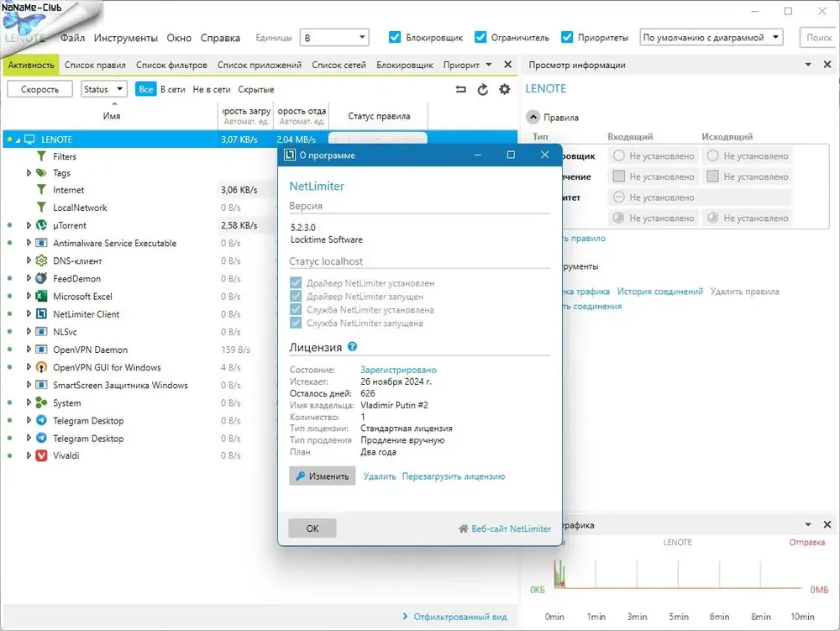Image resolution: width=840 pixels, height=631 pixels.
Task: Click the NetLimiter logo in About title bar
Action: pyautogui.click(x=290, y=155)
